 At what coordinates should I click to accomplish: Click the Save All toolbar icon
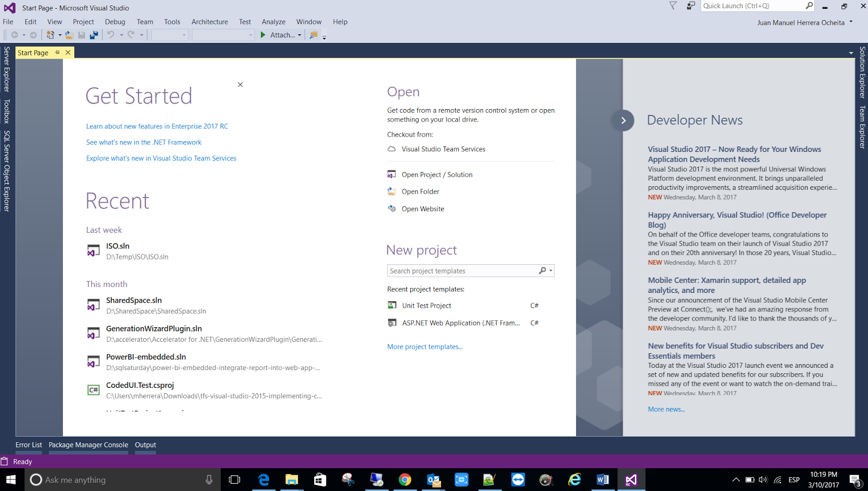tap(94, 35)
